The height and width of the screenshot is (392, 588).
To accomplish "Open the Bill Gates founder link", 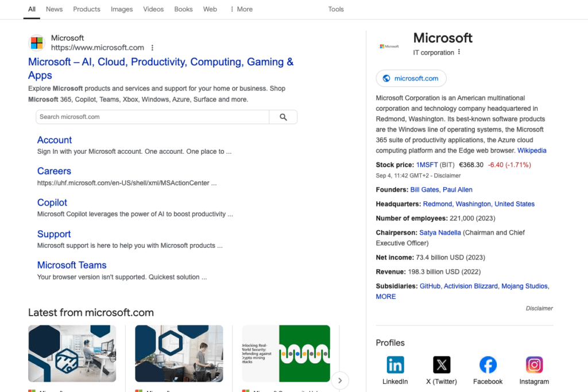I will tap(424, 189).
